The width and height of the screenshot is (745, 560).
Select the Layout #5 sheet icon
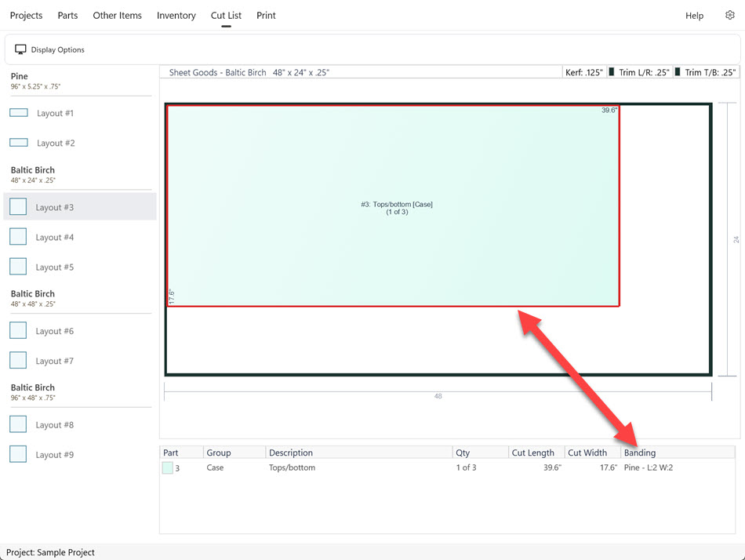18,267
